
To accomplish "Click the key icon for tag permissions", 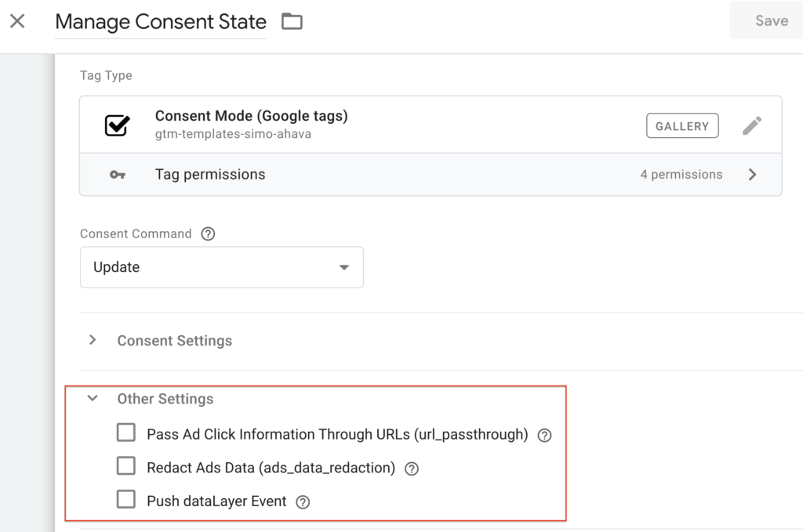I will coord(118,175).
